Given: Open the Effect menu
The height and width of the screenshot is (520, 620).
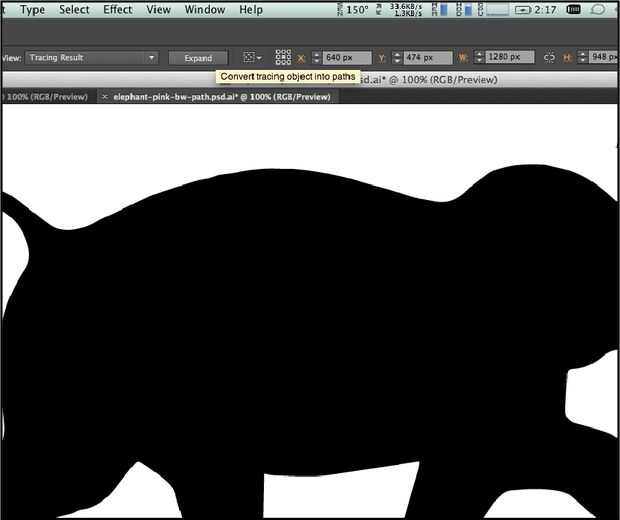Looking at the screenshot, I should point(117,9).
